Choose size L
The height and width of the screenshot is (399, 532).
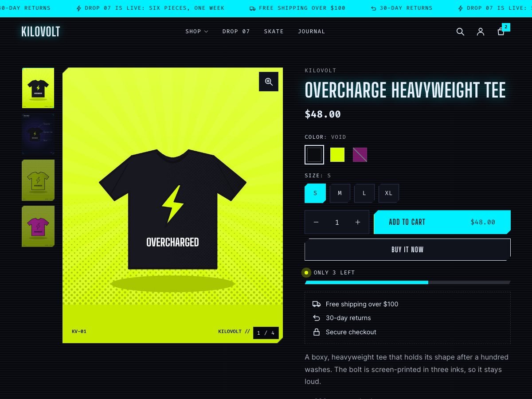pyautogui.click(x=364, y=193)
